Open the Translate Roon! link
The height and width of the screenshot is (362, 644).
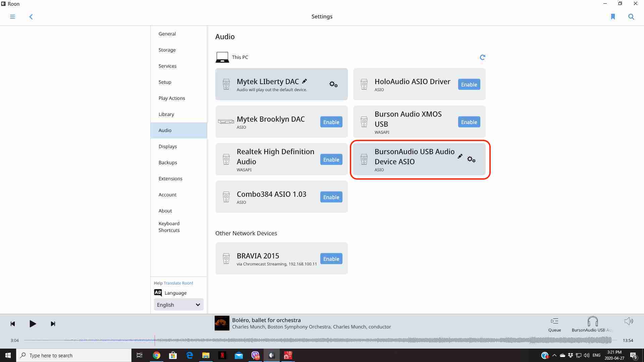tap(178, 283)
